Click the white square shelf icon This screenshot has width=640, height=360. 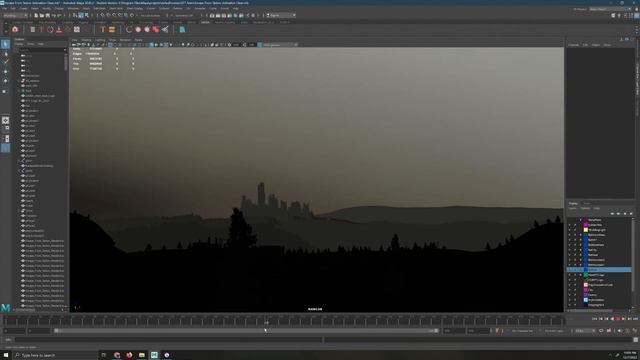point(77,29)
